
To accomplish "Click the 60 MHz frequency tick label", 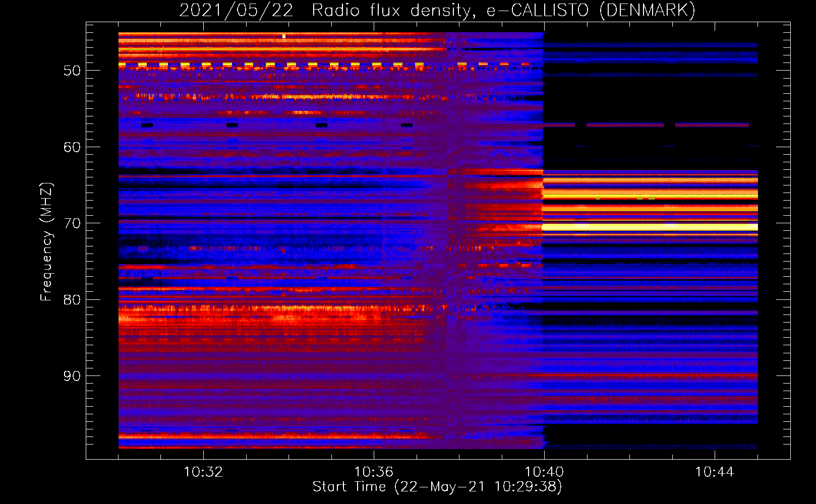I will pyautogui.click(x=72, y=147).
